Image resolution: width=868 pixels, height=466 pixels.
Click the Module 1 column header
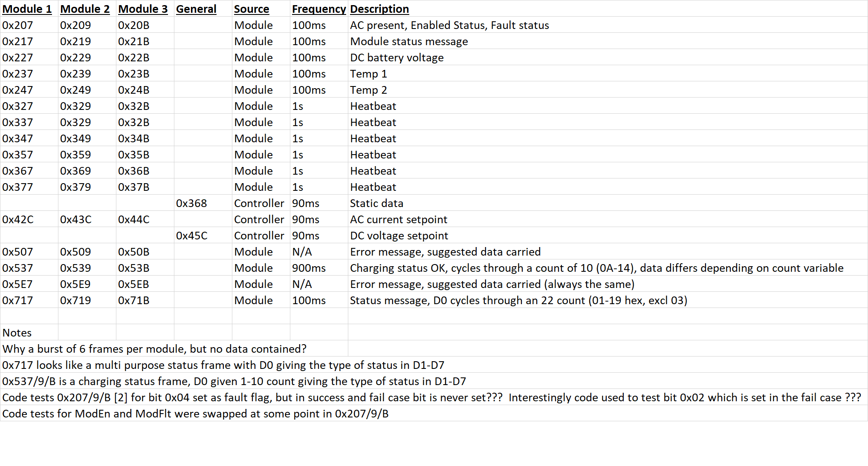(27, 9)
